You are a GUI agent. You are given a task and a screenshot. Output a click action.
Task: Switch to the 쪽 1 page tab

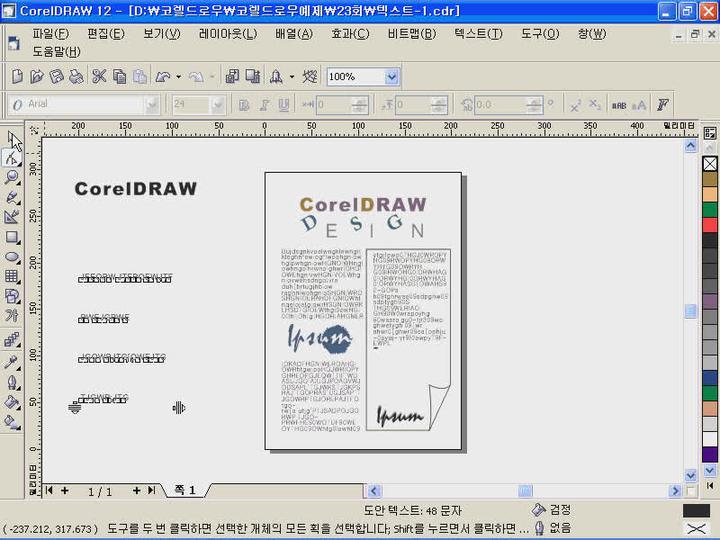pyautogui.click(x=186, y=490)
